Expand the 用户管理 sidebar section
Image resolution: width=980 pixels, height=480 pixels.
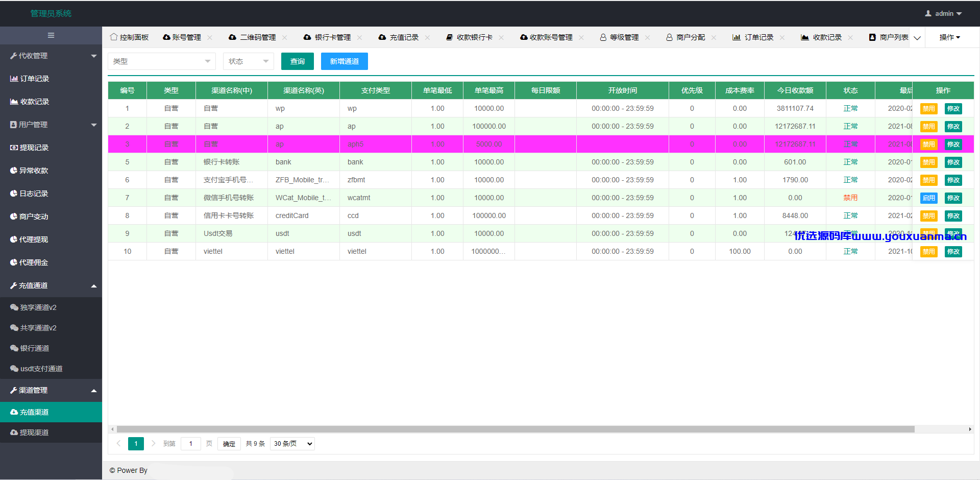coord(51,125)
